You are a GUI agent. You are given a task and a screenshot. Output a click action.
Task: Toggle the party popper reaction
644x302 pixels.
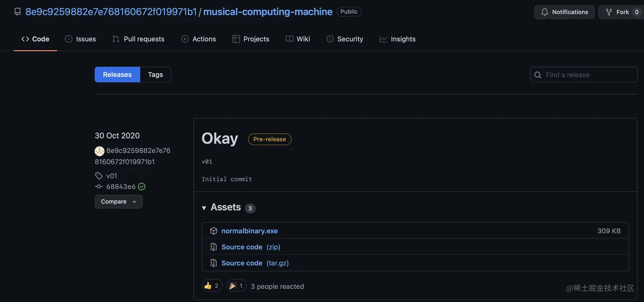point(236,286)
